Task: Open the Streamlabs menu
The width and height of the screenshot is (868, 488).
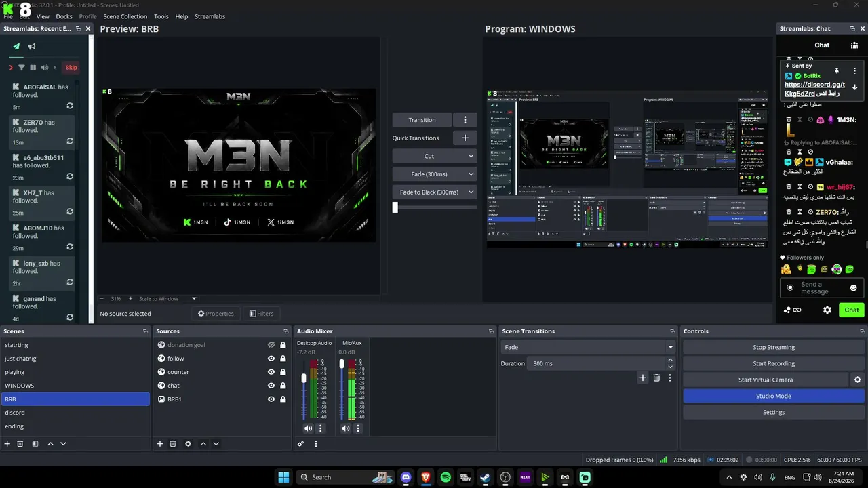Action: 210,16
